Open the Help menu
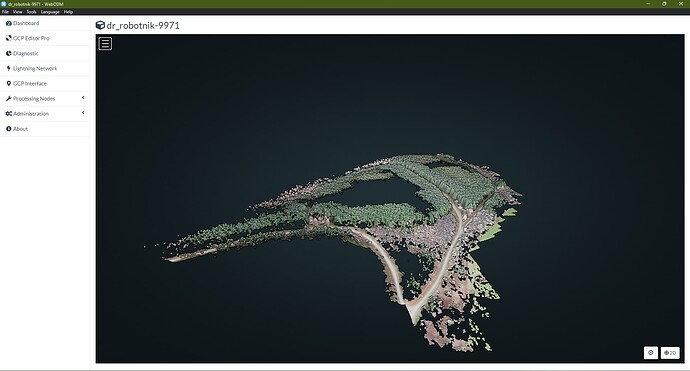 [68, 12]
